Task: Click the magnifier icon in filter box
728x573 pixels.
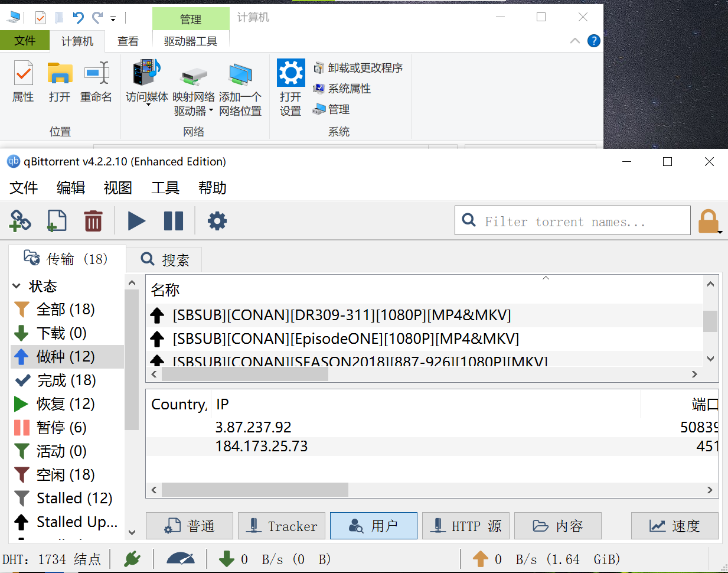Action: click(469, 220)
